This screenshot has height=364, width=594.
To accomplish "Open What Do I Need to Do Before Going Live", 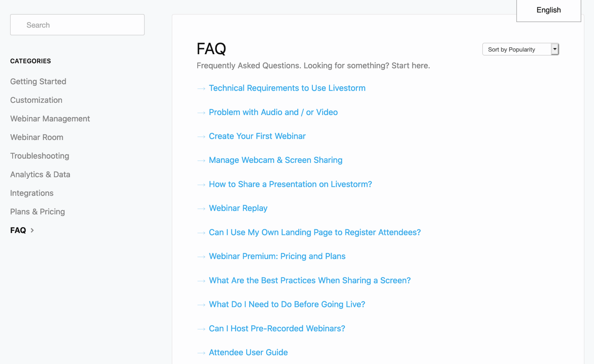I will pyautogui.click(x=287, y=304).
